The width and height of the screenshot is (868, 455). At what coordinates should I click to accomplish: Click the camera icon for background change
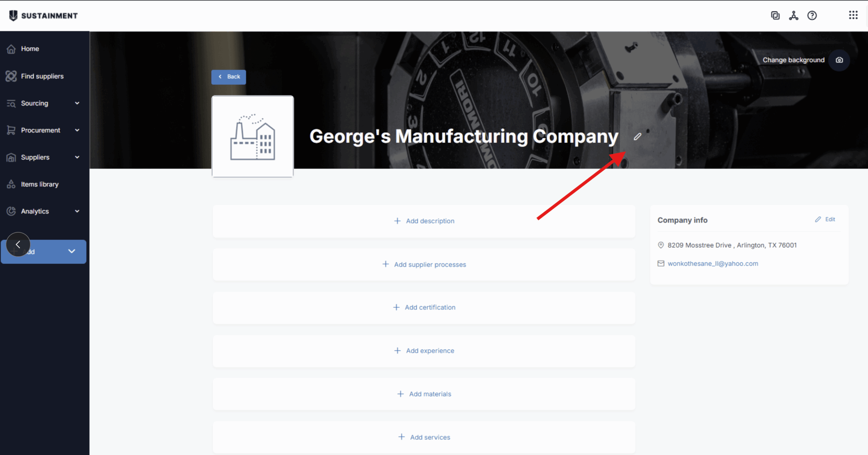point(839,60)
